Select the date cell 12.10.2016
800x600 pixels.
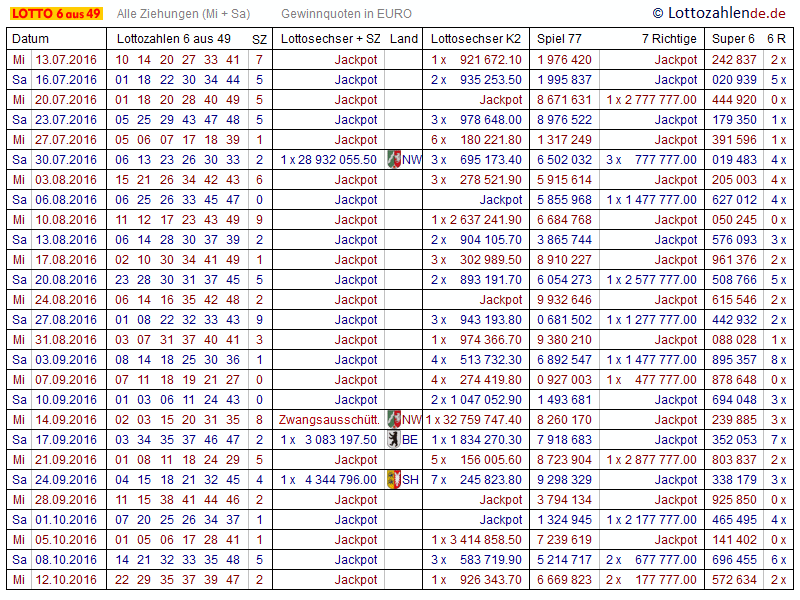pyautogui.click(x=66, y=580)
